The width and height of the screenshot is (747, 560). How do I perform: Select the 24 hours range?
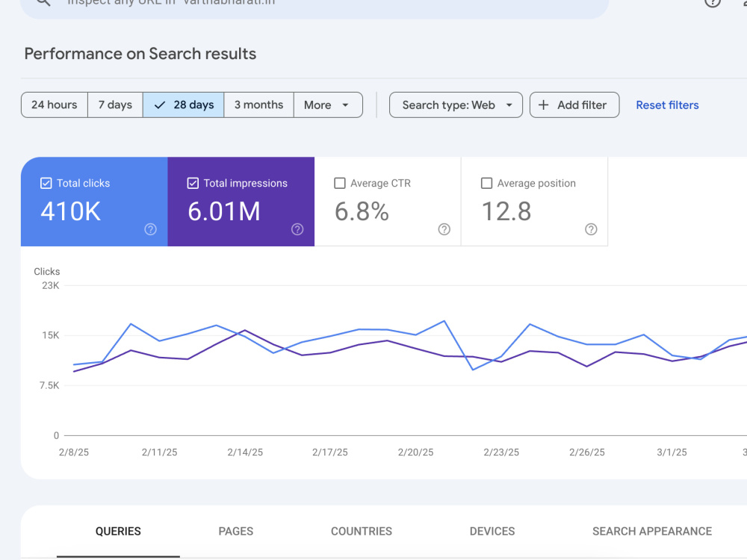pyautogui.click(x=55, y=105)
